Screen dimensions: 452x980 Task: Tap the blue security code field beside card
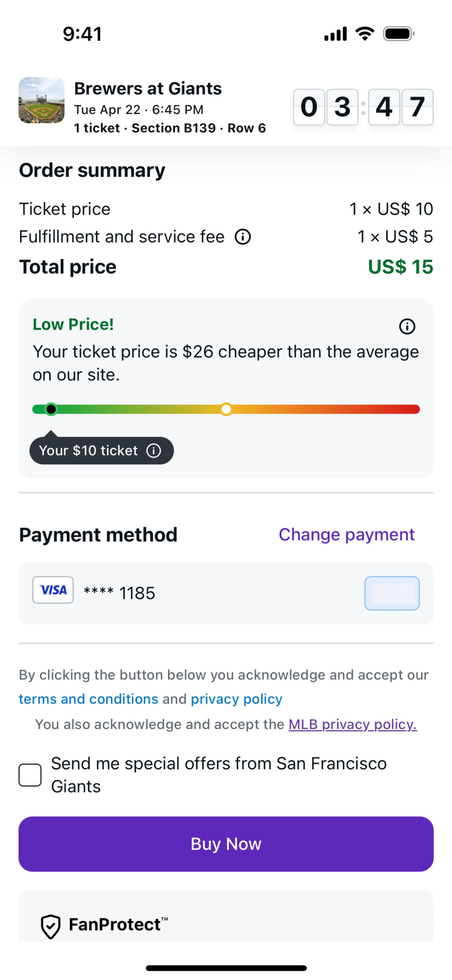392,593
